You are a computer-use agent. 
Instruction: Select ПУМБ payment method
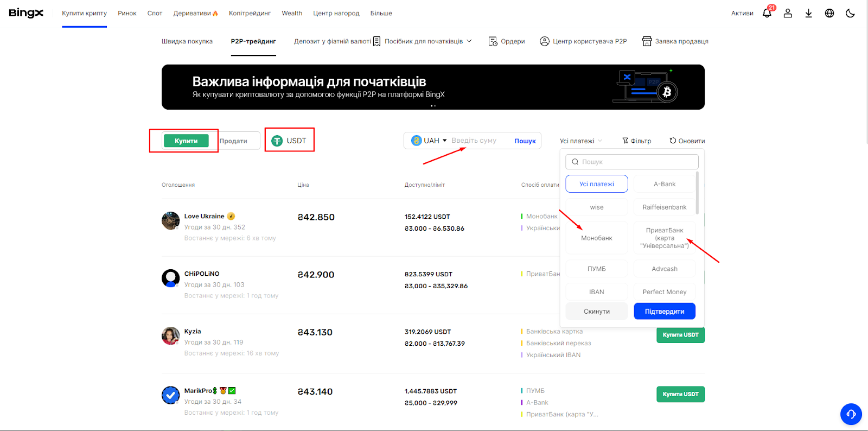click(597, 269)
